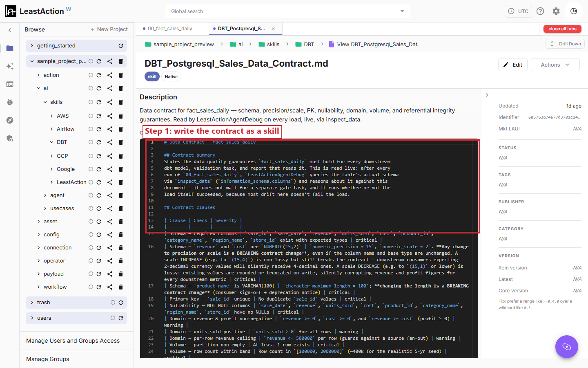This screenshot has height=368, width=588.
Task: Expand the action folder
Action: click(x=38, y=75)
